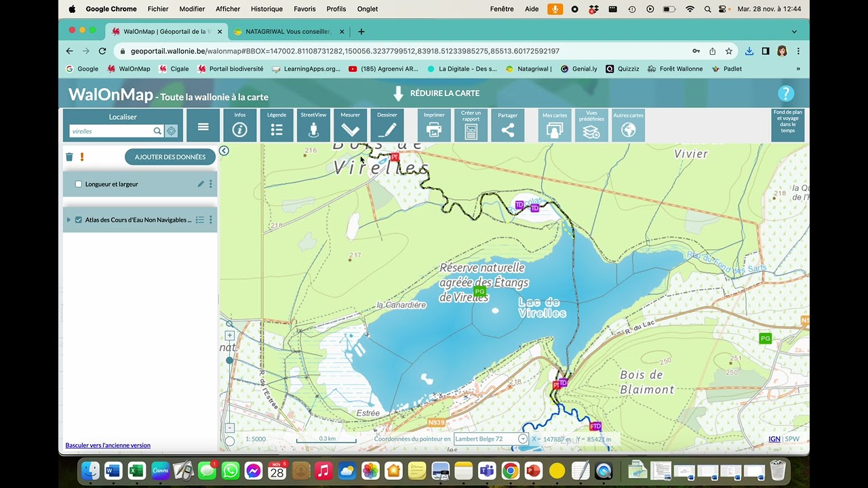868x488 pixels.
Task: Expand the Atlas des Cours d'Eau layer
Action: tap(68, 220)
